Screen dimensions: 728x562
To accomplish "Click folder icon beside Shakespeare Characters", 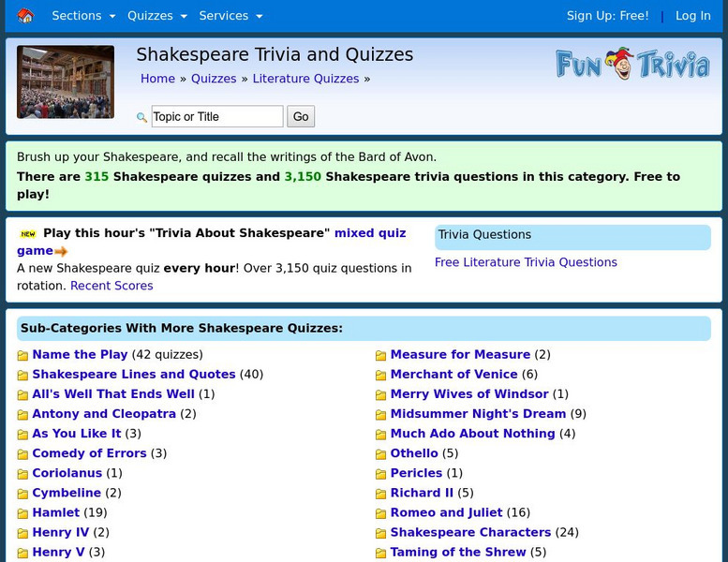I will (380, 533).
